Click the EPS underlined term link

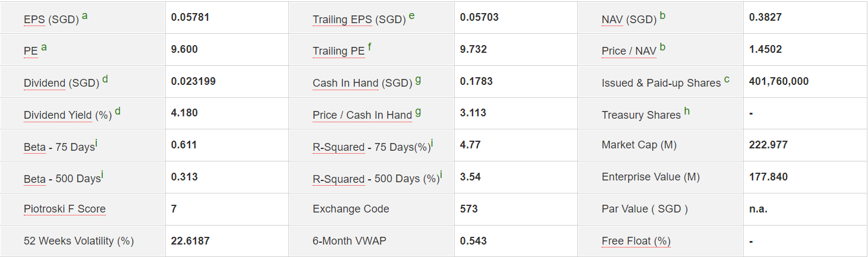pos(34,20)
